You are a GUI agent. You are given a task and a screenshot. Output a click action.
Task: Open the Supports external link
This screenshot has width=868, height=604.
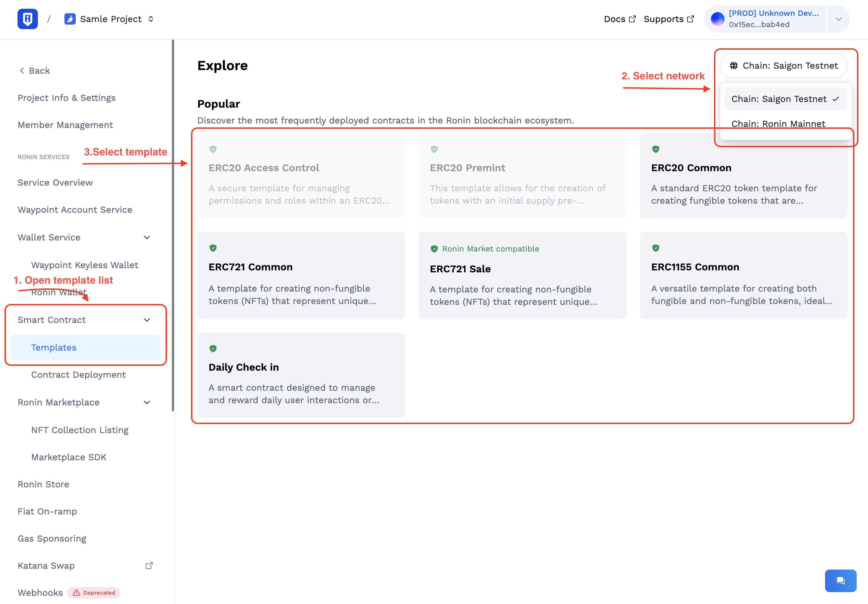[x=669, y=19]
